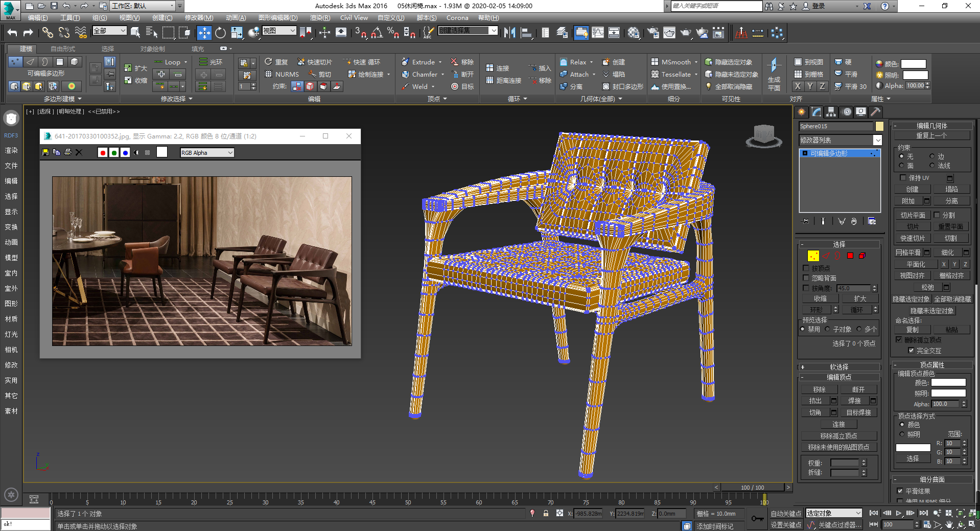The height and width of the screenshot is (531, 980).
Task: Click the Undo arrow icon
Action: click(x=12, y=33)
